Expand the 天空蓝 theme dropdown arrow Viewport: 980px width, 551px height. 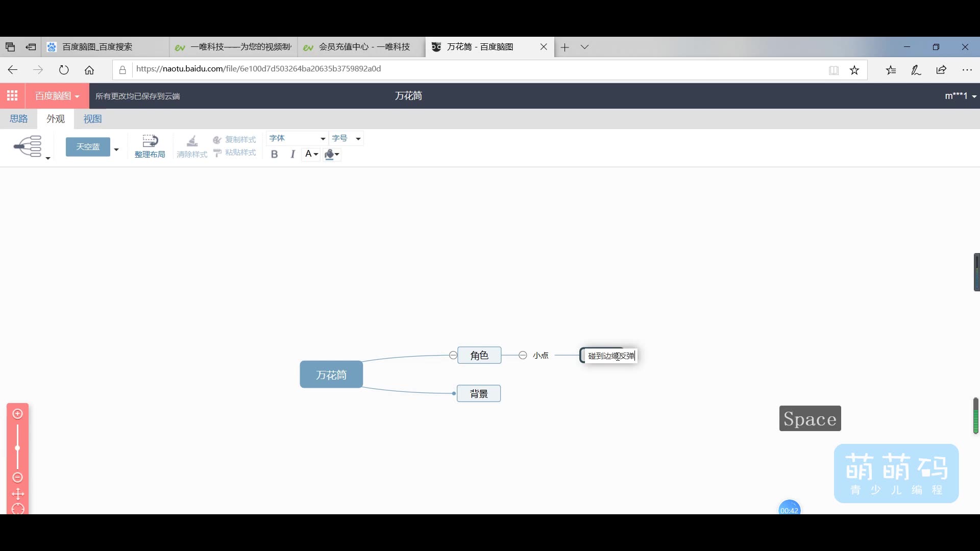pos(116,149)
